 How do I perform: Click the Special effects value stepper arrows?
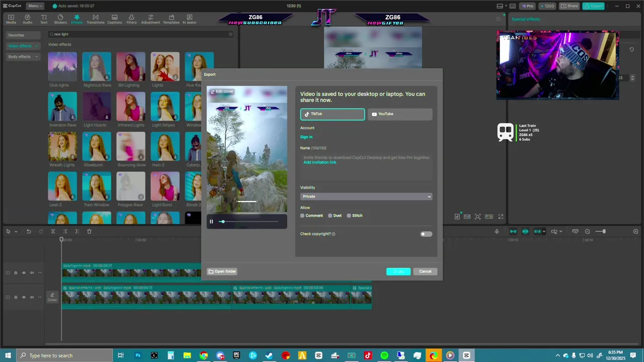click(x=632, y=77)
